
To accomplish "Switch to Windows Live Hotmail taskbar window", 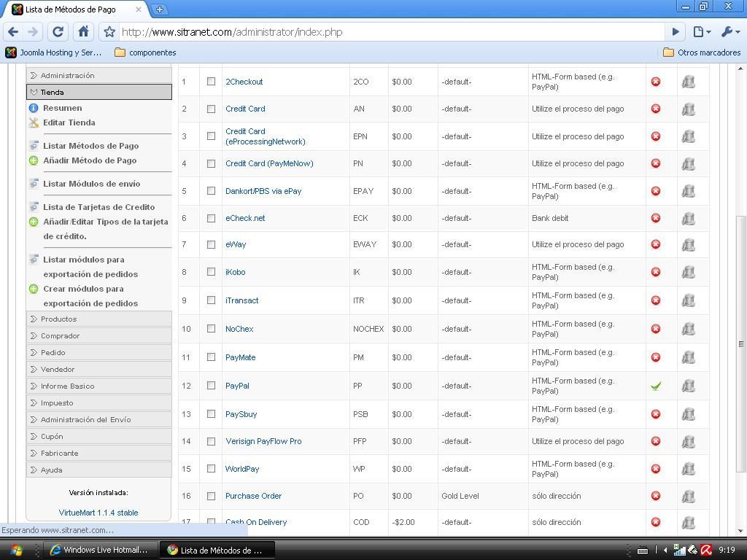I will [x=99, y=550].
